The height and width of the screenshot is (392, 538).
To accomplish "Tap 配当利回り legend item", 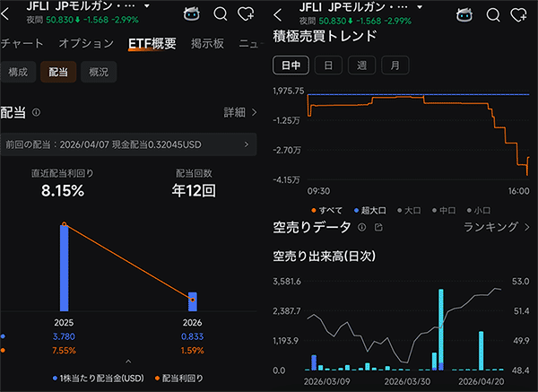I will point(179,379).
